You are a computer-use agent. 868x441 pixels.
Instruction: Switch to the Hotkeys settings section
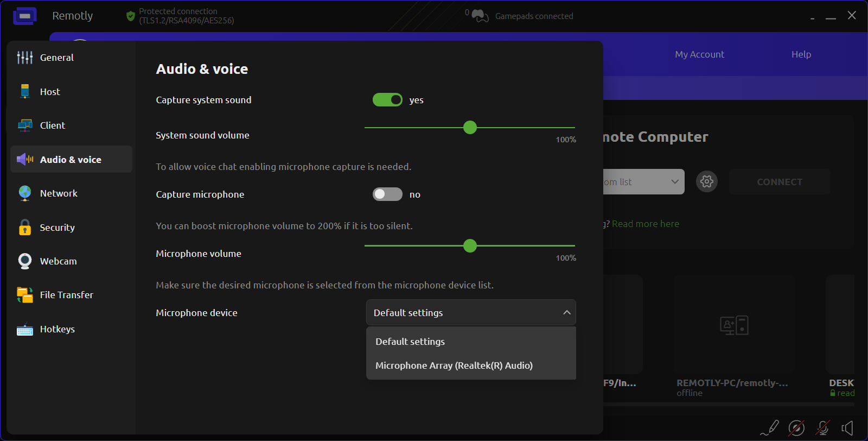pos(58,329)
